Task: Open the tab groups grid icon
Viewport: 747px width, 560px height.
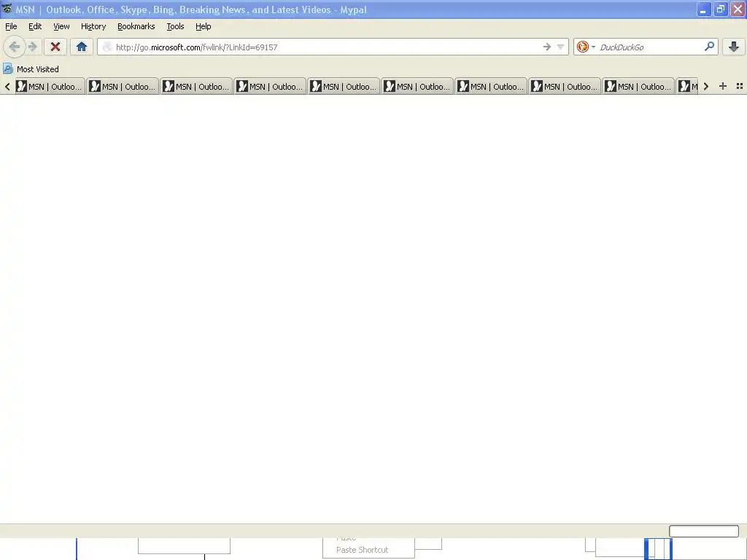Action: tap(740, 86)
